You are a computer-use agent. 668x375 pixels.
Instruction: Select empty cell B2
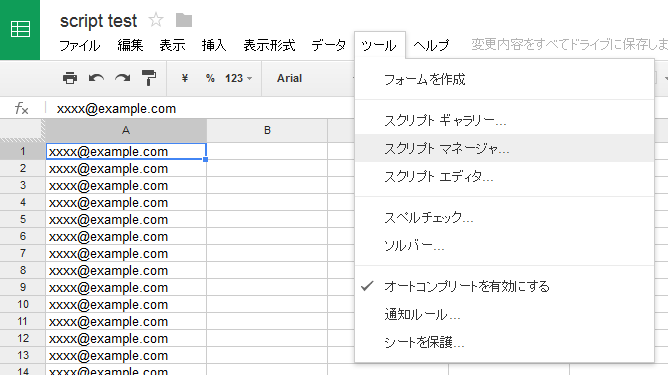[x=267, y=168]
